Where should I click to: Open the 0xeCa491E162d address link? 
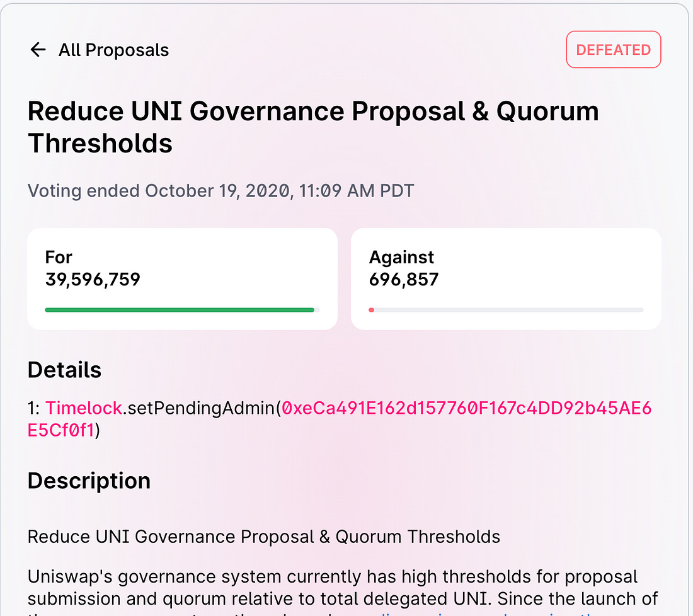(466, 408)
